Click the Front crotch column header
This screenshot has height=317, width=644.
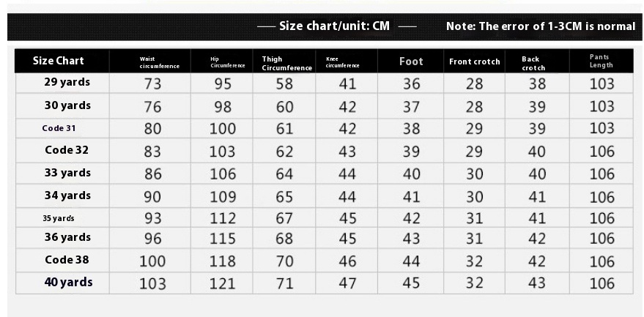point(474,61)
